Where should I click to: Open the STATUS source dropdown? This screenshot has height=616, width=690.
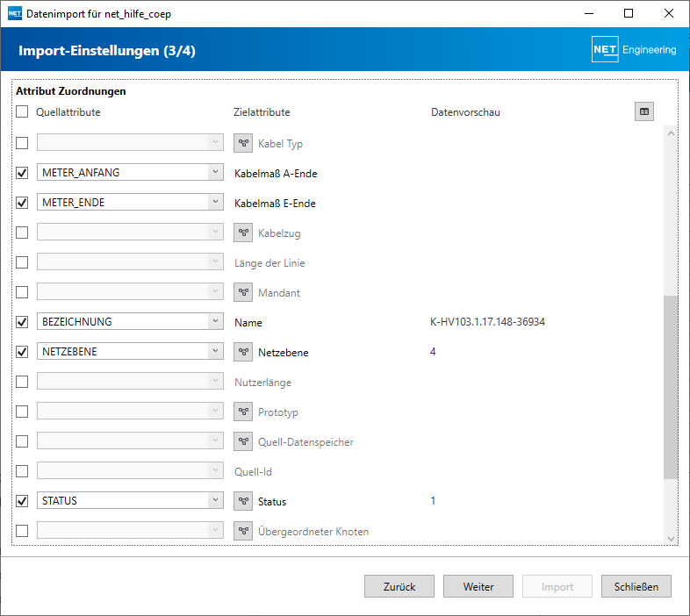click(130, 500)
